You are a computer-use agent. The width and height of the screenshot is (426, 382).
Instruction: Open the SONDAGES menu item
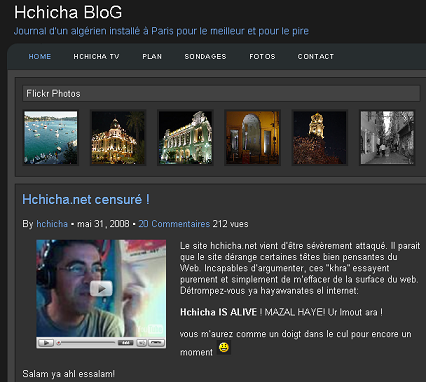coord(205,57)
